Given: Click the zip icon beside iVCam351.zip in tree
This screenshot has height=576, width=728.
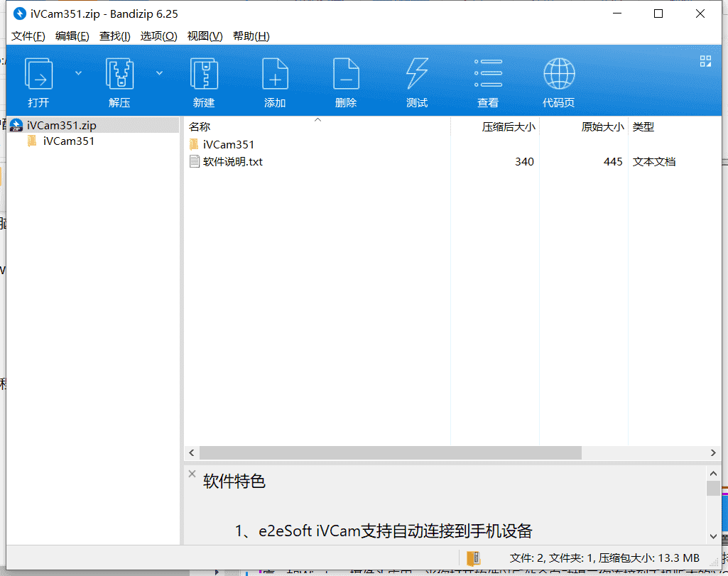Looking at the screenshot, I should [16, 125].
